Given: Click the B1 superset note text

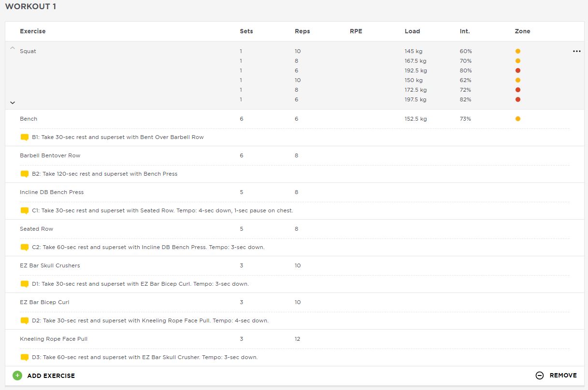Looking at the screenshot, I should 118,137.
